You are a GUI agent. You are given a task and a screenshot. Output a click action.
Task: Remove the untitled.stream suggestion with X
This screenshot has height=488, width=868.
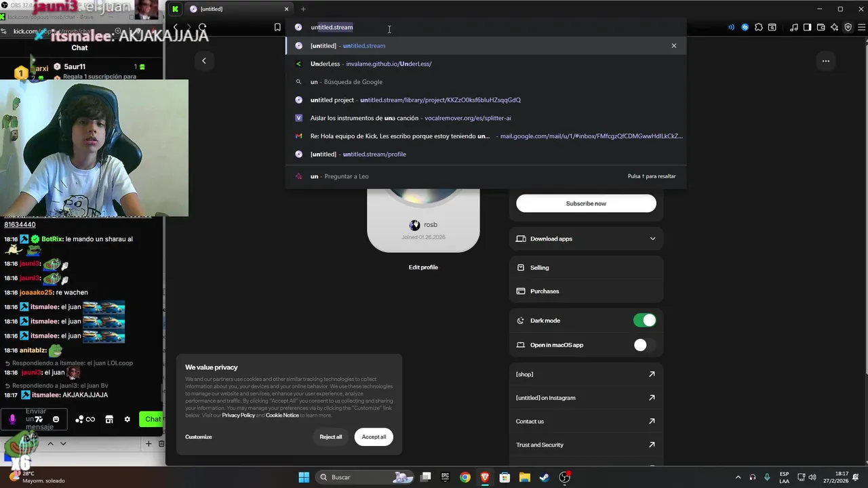pos(673,45)
